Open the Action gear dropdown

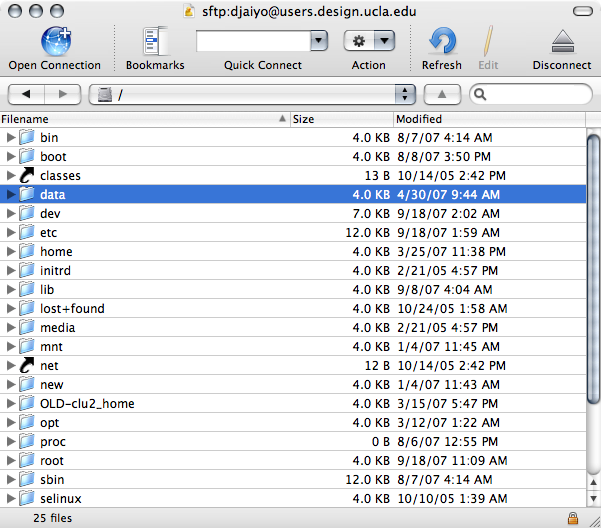pyautogui.click(x=368, y=41)
